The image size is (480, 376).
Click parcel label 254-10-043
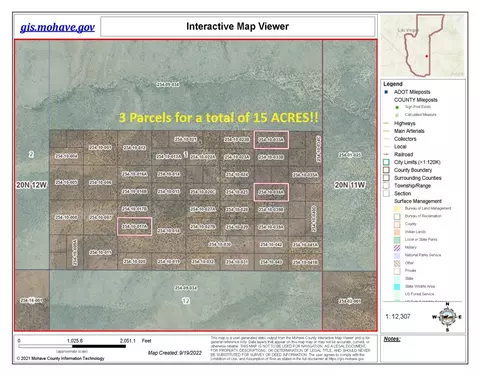click(271, 262)
